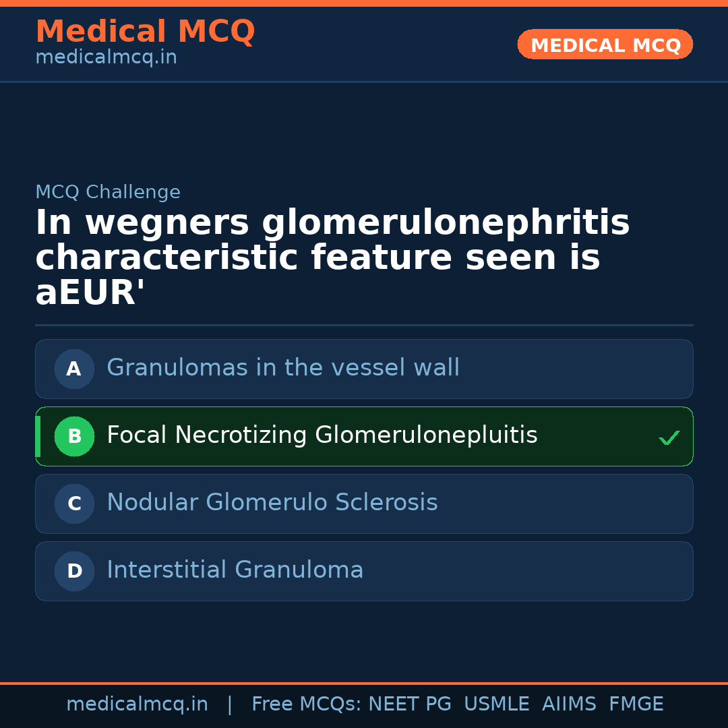The width and height of the screenshot is (728, 728).
Task: Click the green letter B circle icon
Action: [x=74, y=436]
